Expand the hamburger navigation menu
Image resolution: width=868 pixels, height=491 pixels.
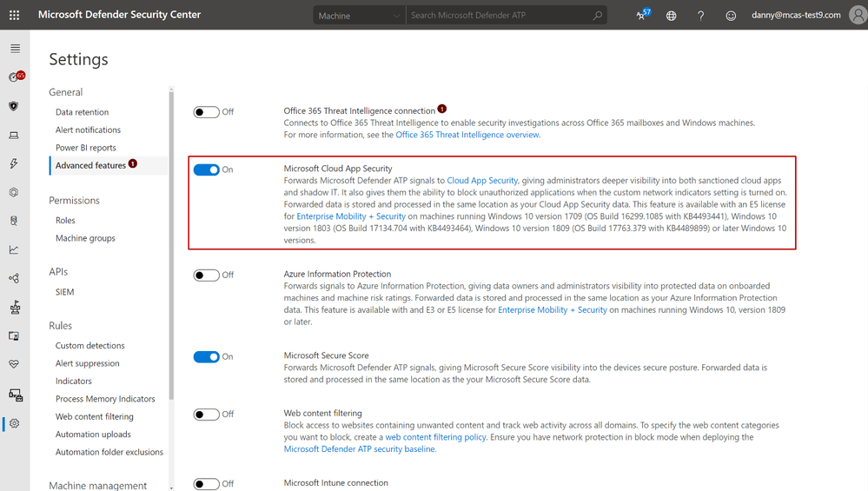point(15,49)
